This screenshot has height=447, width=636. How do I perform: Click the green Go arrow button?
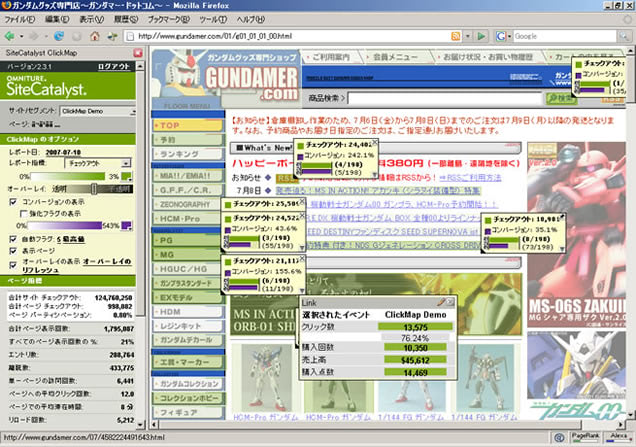(481, 36)
